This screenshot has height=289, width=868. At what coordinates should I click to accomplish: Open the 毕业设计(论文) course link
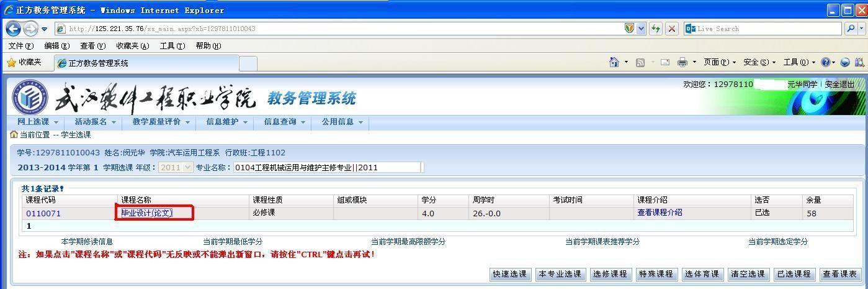(x=147, y=213)
